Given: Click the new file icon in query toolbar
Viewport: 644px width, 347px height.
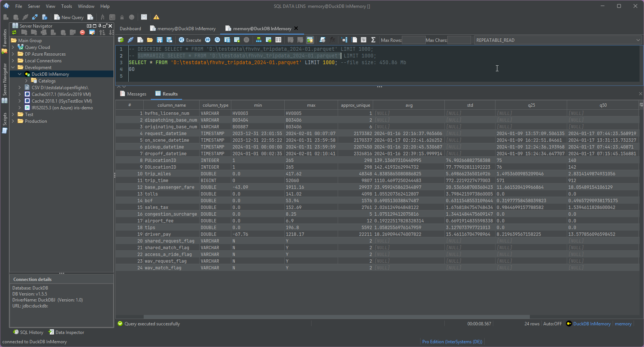Looking at the screenshot, I should click(x=140, y=40).
